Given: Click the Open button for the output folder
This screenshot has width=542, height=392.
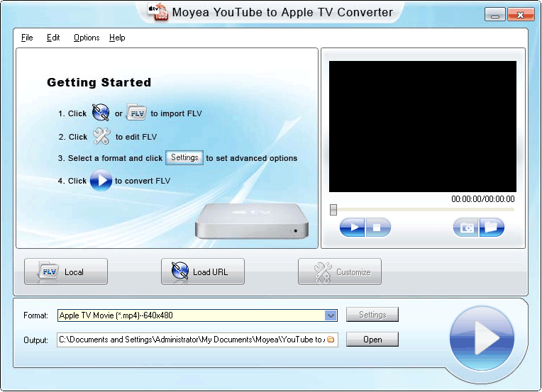Looking at the screenshot, I should pyautogui.click(x=372, y=340).
